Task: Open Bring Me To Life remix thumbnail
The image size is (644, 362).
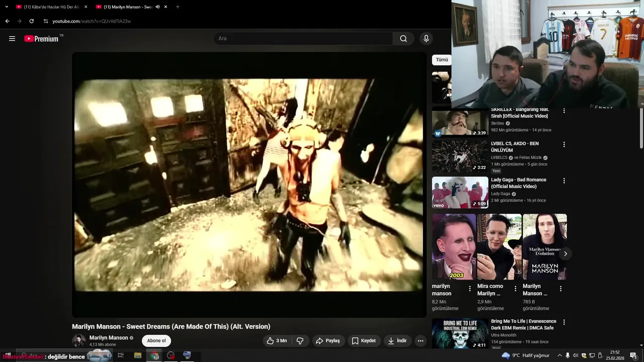Action: click(x=460, y=333)
